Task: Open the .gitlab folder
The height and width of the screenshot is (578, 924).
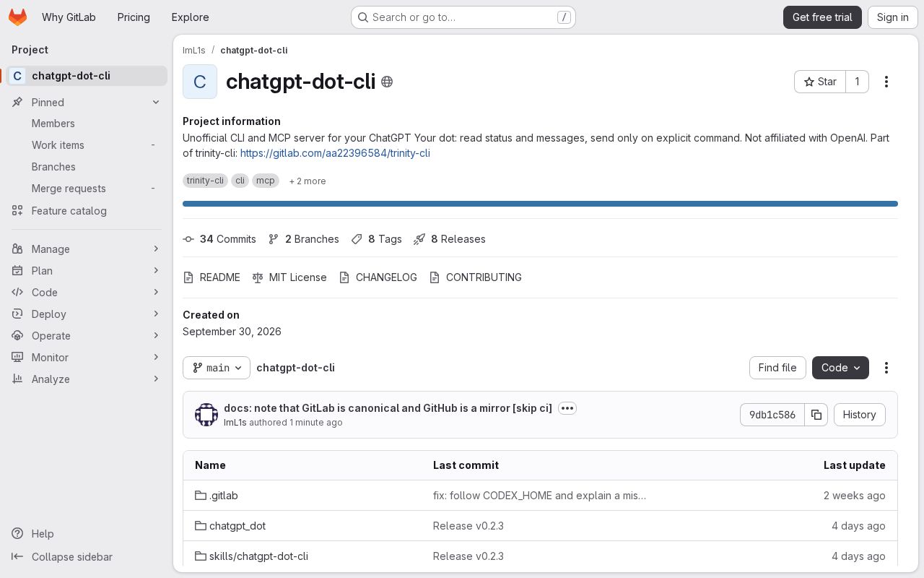Action: 217,496
